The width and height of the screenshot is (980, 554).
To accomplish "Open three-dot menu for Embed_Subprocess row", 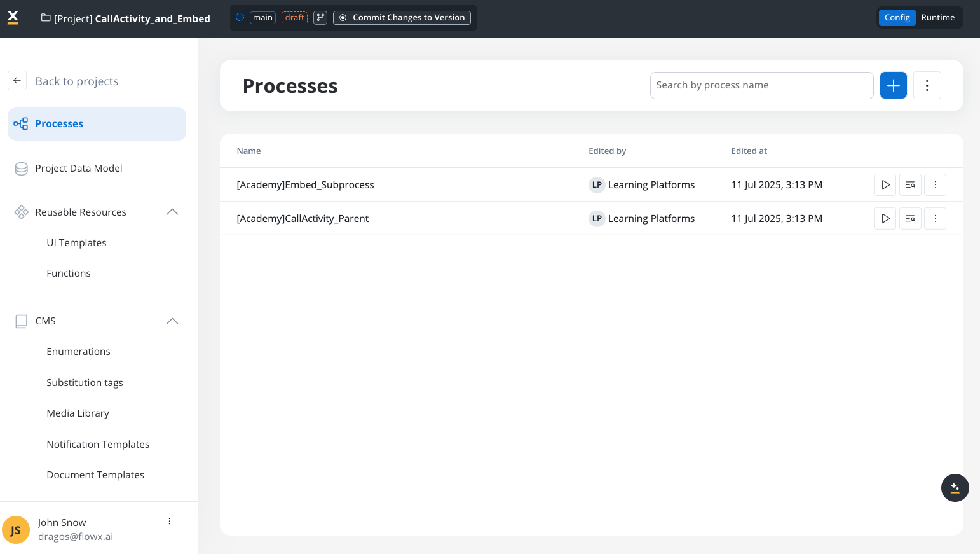I will pos(935,185).
